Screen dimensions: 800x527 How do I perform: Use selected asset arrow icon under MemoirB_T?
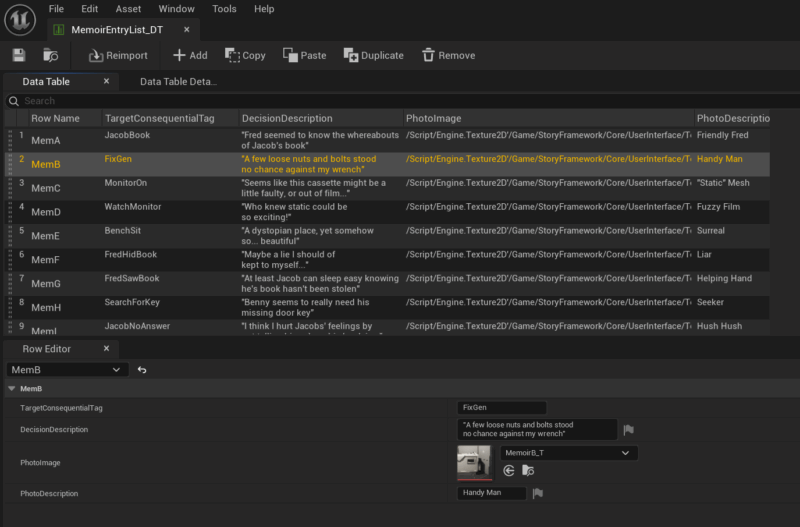tap(509, 470)
